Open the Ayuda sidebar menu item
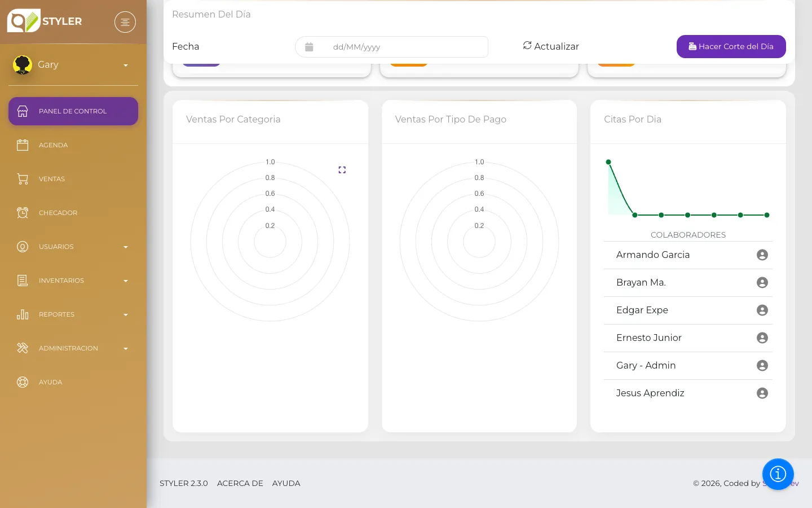The height and width of the screenshot is (508, 812). click(x=73, y=382)
